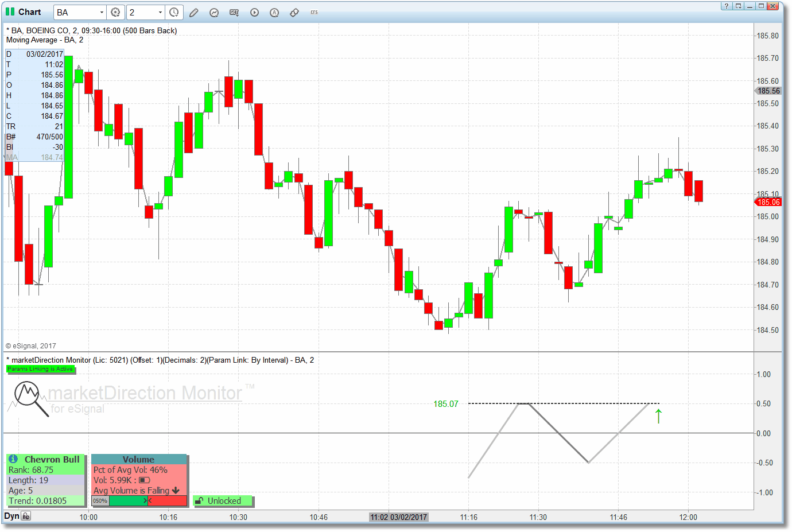Click the 10:00 time axis label
Image resolution: width=792 pixels, height=532 pixels.
[x=88, y=517]
